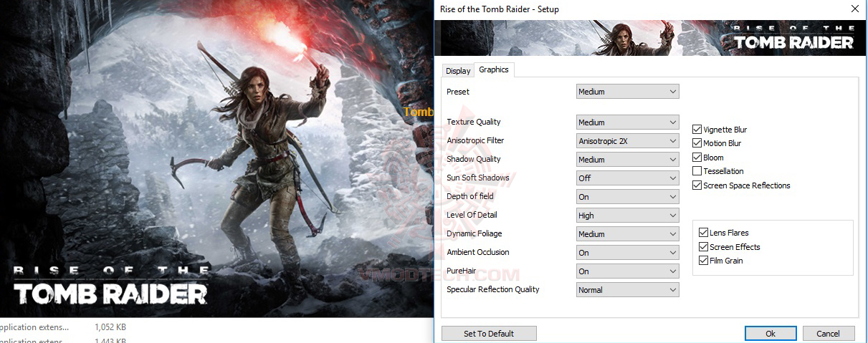Click the Texture Quality label
Screen dimensions: 868x343
pos(474,122)
